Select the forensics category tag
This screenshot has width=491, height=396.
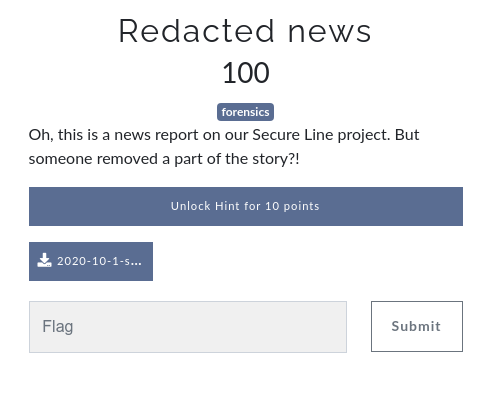pos(245,112)
